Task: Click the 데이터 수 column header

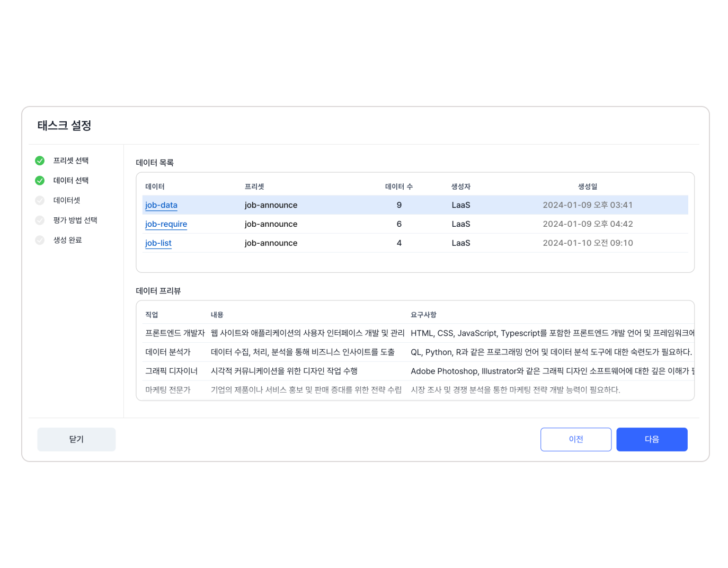Action: [x=399, y=187]
